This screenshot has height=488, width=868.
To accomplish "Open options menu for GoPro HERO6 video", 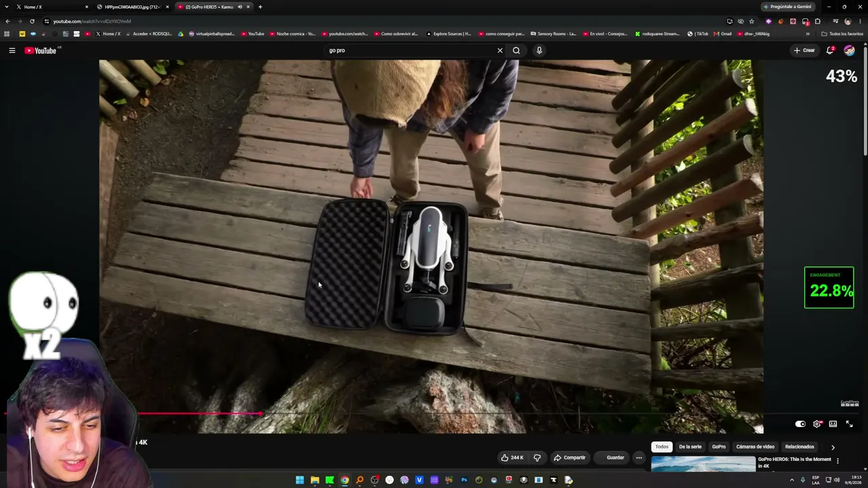I will 837,461.
